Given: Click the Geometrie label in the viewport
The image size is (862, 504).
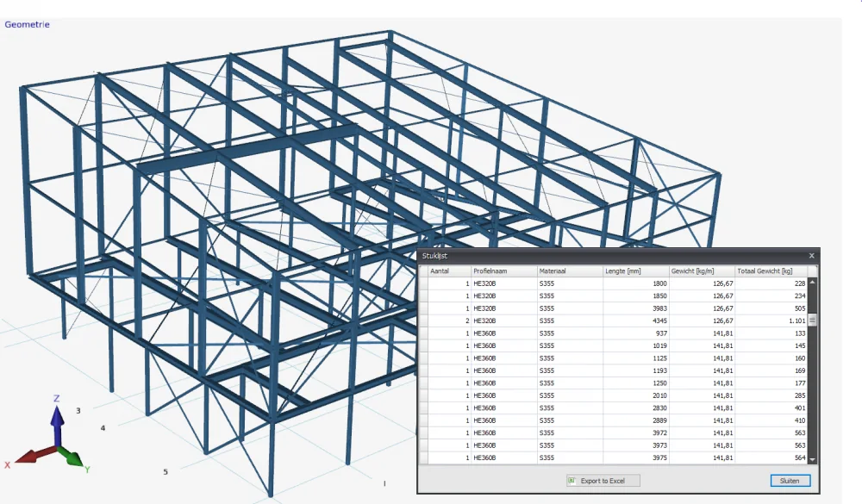Looking at the screenshot, I should (x=27, y=24).
